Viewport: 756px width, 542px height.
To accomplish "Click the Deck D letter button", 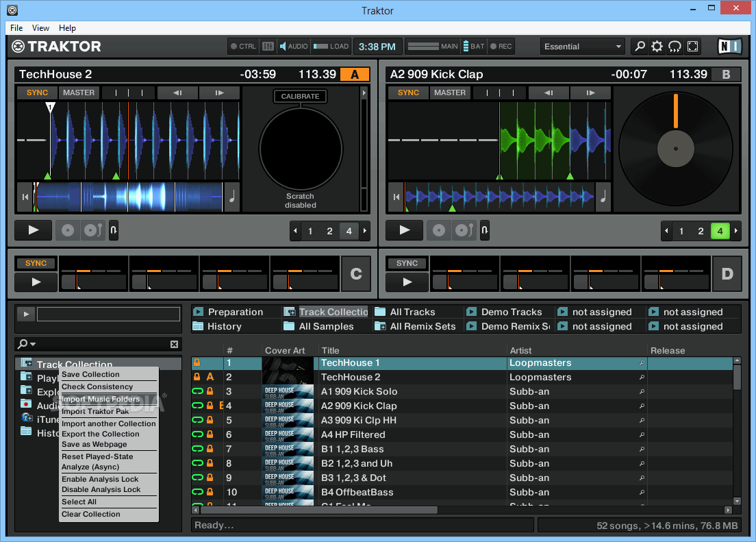I will (727, 274).
